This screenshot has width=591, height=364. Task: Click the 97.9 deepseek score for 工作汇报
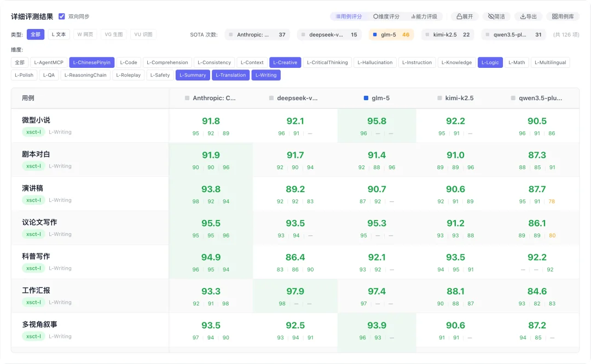295,292
